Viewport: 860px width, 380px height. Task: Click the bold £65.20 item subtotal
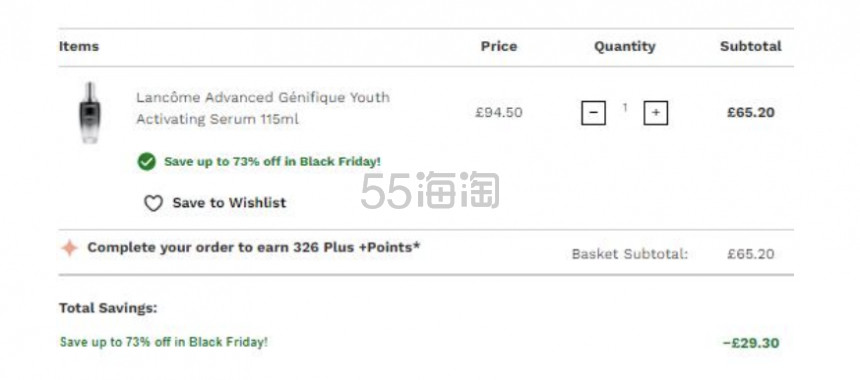point(751,112)
